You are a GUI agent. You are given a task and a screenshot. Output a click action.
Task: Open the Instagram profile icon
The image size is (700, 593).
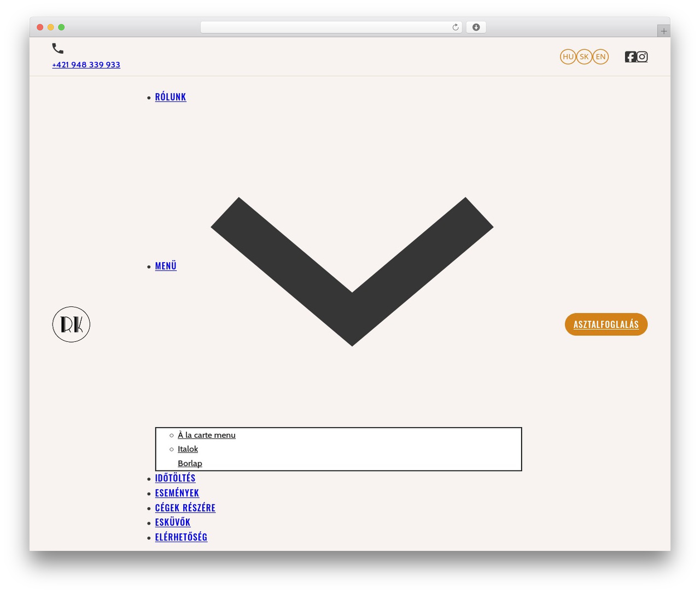[x=643, y=56]
